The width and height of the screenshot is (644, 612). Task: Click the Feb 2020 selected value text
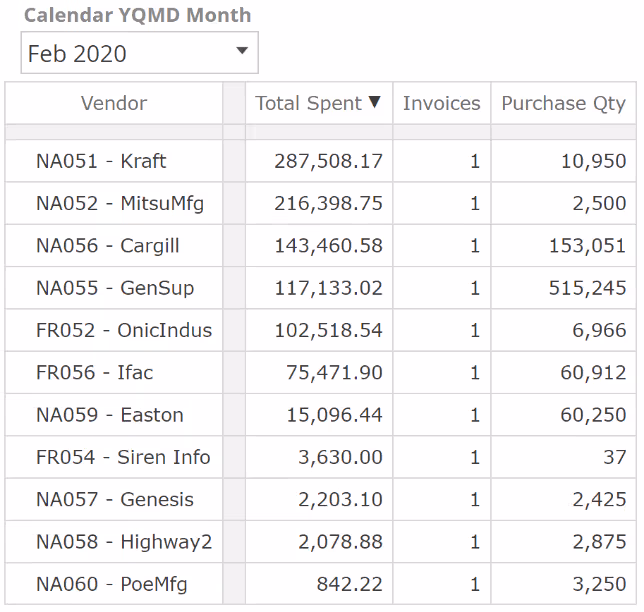(x=78, y=54)
